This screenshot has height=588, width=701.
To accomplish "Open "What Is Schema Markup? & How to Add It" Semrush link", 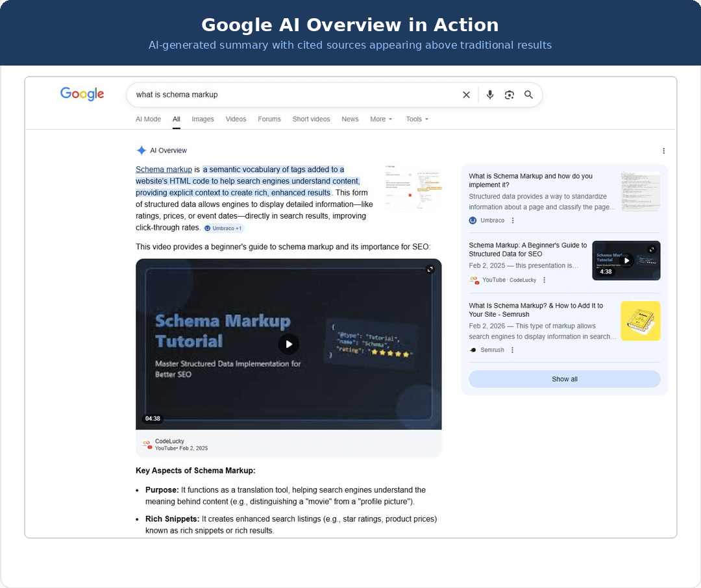I will pyautogui.click(x=536, y=310).
